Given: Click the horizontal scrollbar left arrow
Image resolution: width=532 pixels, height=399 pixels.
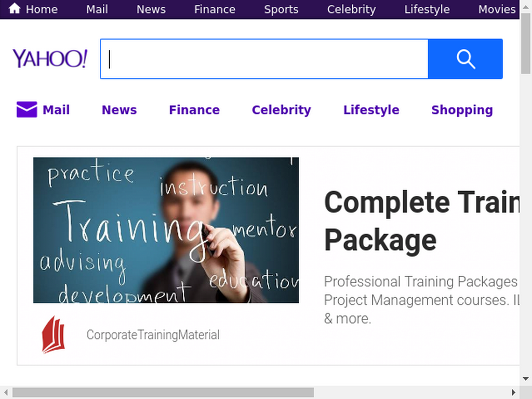Looking at the screenshot, I should click(6, 392).
